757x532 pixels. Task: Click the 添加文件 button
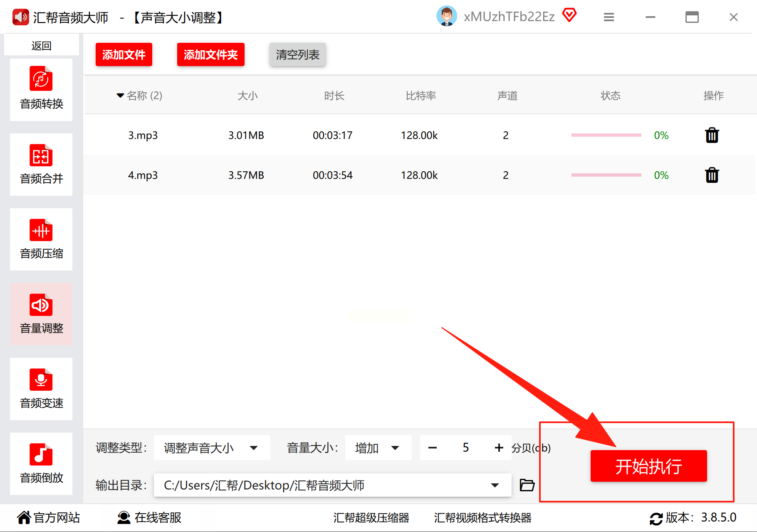(x=124, y=54)
